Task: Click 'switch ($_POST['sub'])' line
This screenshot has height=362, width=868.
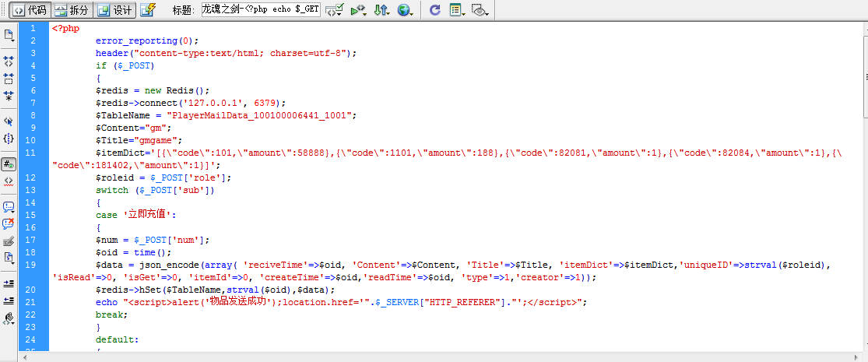Action: coord(155,191)
